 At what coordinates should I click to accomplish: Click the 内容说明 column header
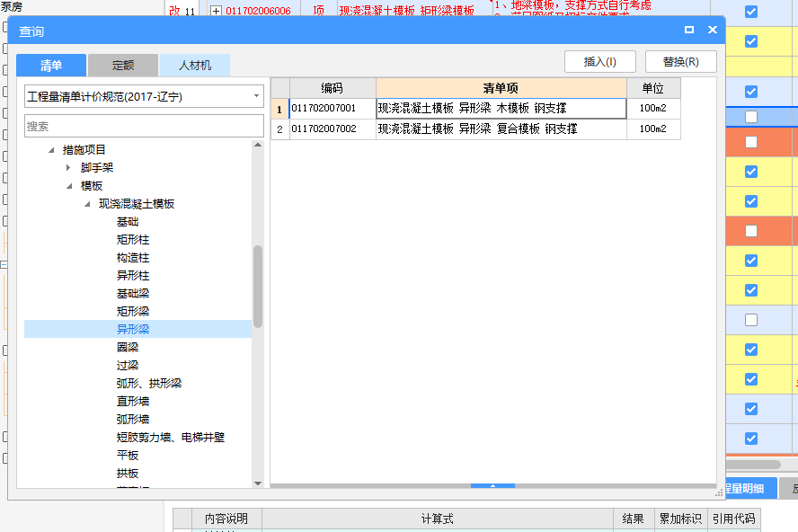(x=226, y=519)
